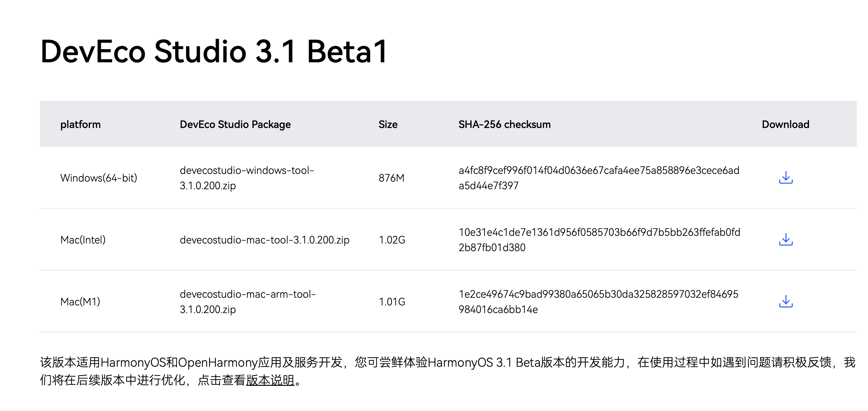
Task: Select devecostudio-windows-tool-3.1.0.200.zip file name
Action: coord(247,178)
